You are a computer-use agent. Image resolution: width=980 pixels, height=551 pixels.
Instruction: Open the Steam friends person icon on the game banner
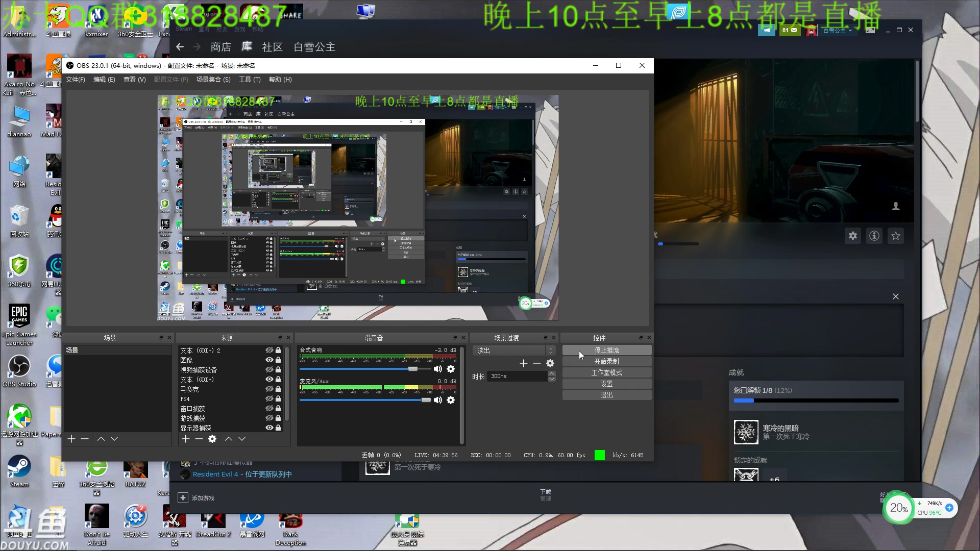(896, 206)
